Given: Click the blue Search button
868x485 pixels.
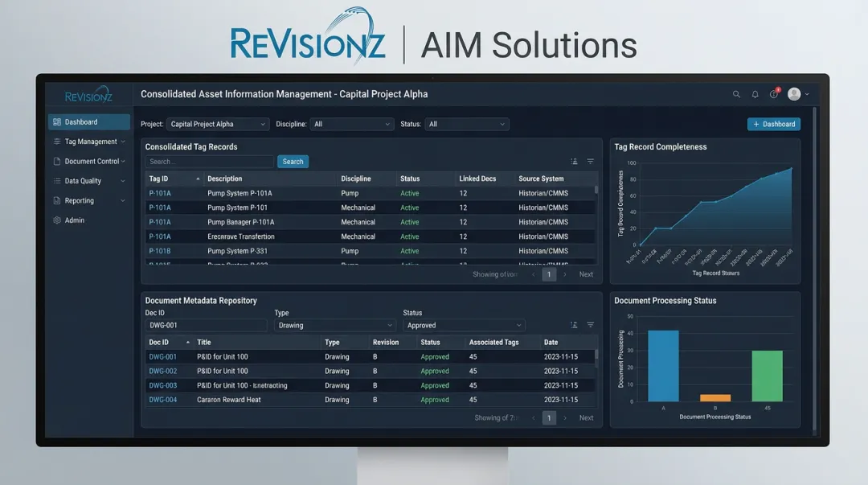Looking at the screenshot, I should (x=293, y=162).
